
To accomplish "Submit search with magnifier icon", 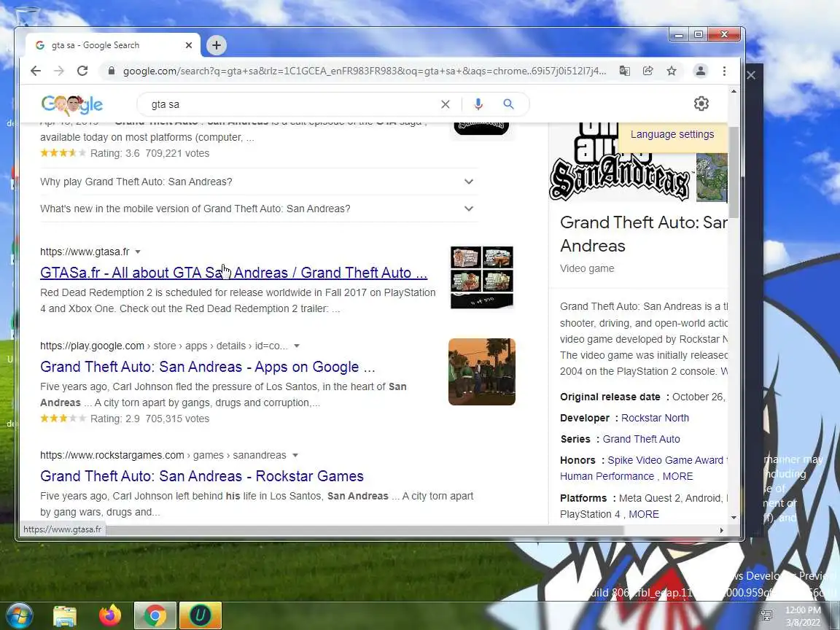I will 508,104.
